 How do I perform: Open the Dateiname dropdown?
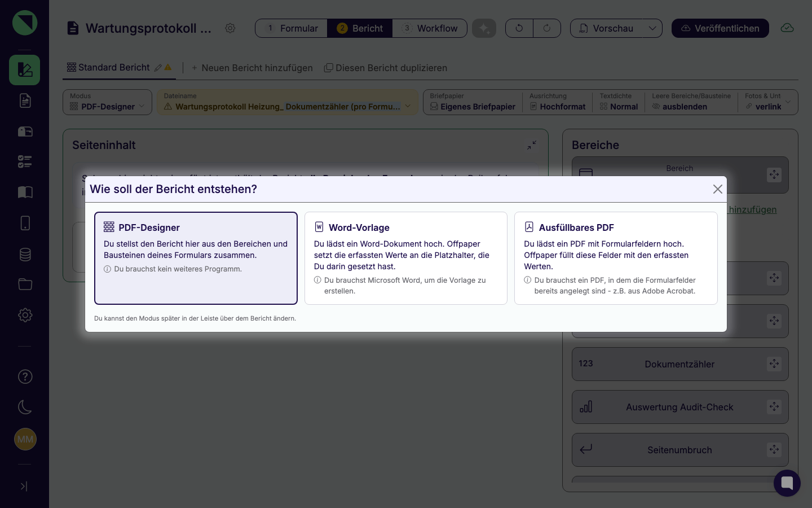point(288,102)
